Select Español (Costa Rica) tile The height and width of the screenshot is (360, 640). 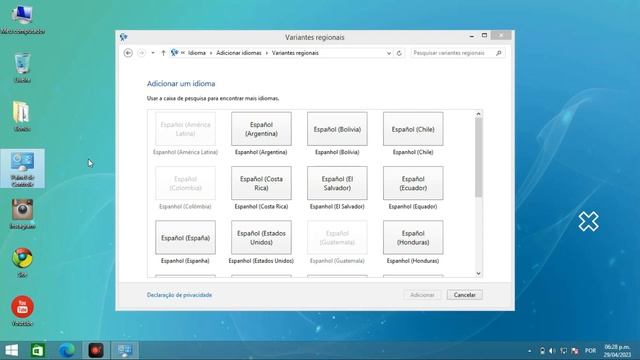[x=261, y=183]
